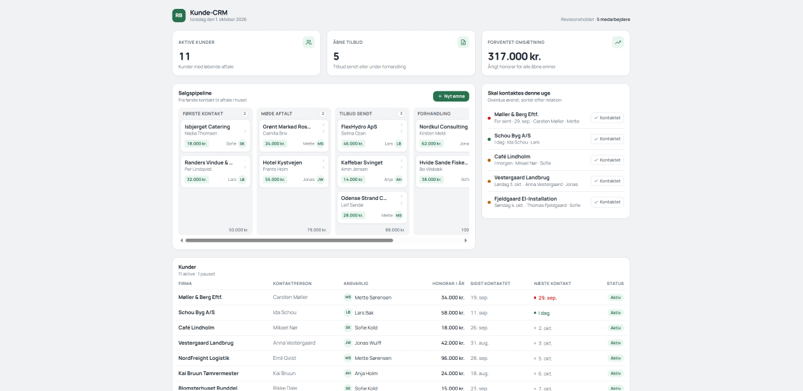803x391 pixels.
Task: Mark Café Lindholm as Kontaktet
Action: 607,160
